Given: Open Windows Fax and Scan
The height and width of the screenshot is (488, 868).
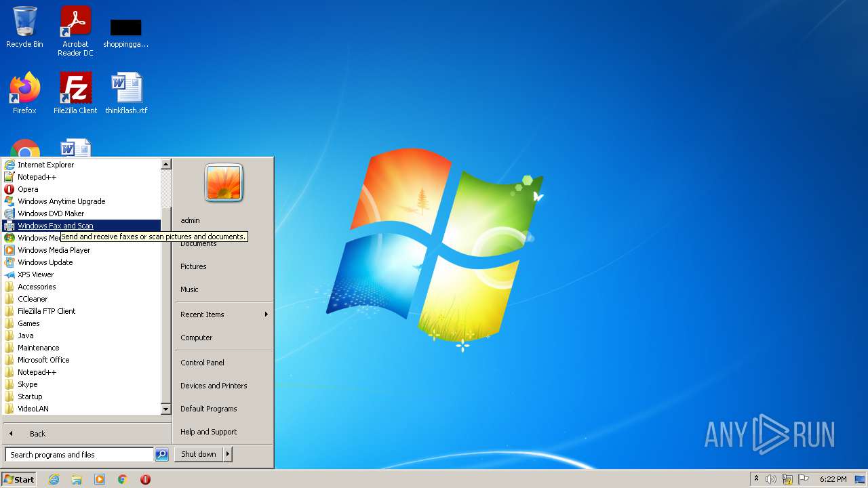Looking at the screenshot, I should [x=81, y=226].
